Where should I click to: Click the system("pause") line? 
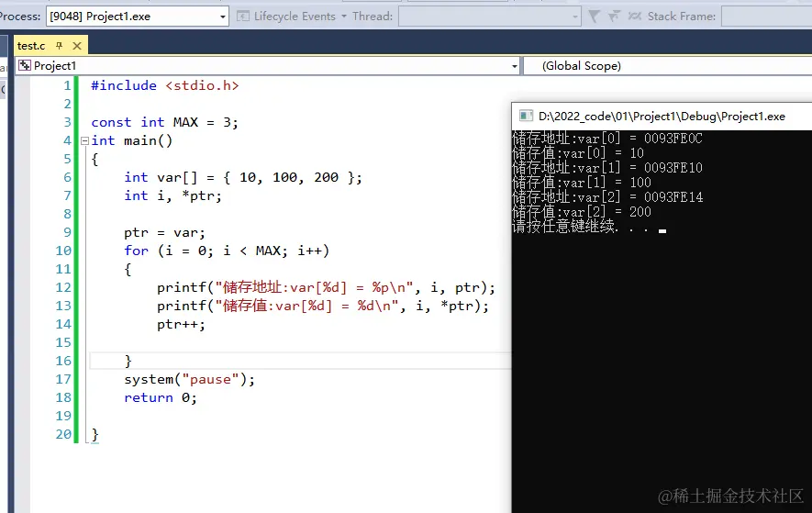point(189,379)
